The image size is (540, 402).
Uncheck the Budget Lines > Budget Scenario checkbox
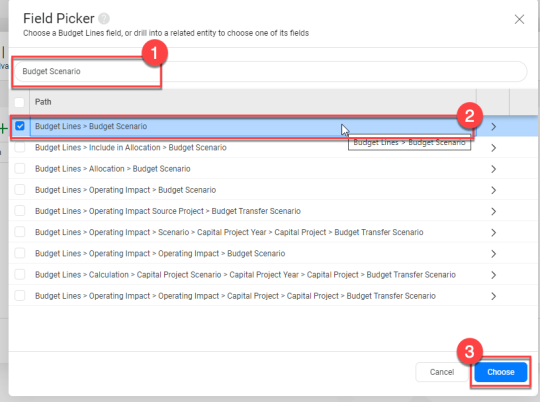coord(20,126)
